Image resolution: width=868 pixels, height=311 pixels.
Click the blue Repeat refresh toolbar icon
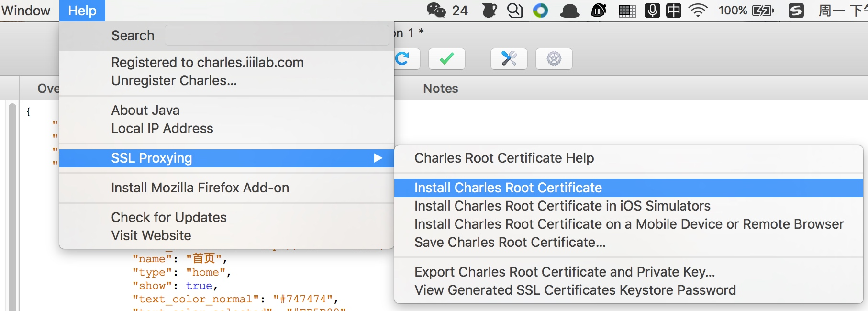pyautogui.click(x=405, y=59)
